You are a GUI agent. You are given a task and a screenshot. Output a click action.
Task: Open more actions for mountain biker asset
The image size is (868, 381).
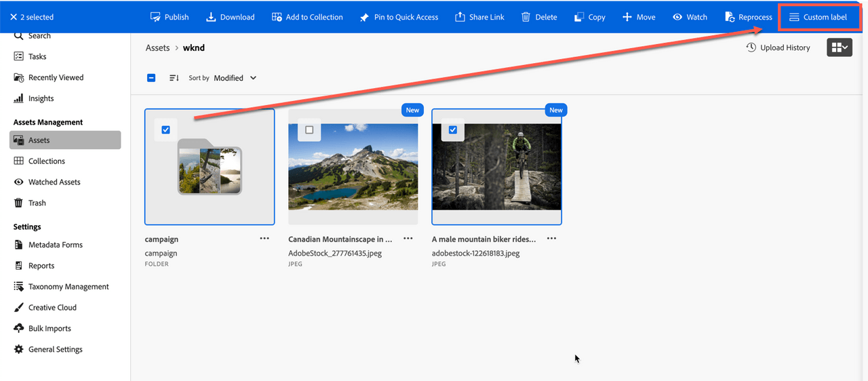coord(552,239)
